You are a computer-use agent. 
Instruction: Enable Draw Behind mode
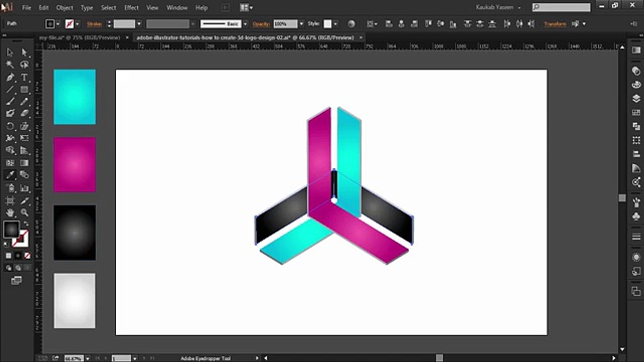[x=18, y=268]
